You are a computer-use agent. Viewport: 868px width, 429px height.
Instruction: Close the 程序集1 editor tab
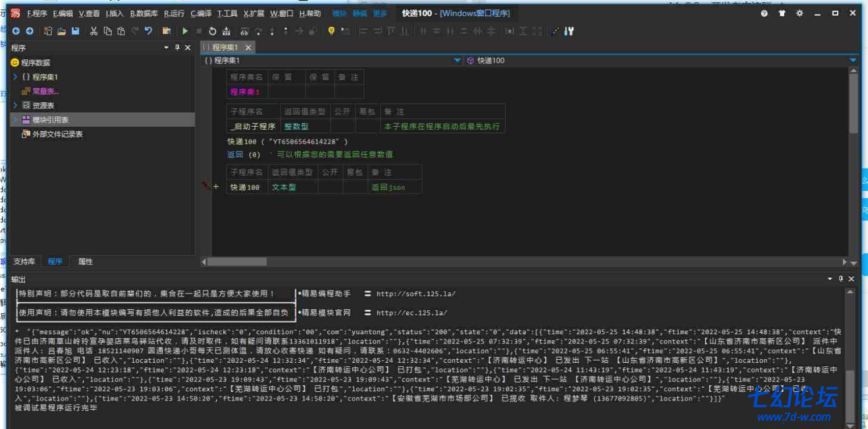248,48
